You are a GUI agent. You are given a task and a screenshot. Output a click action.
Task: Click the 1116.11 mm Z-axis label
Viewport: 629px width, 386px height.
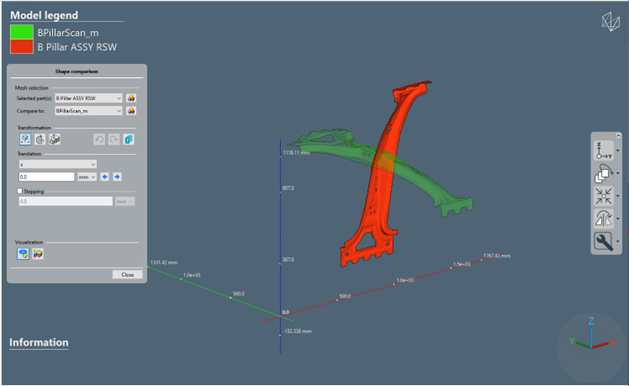[x=296, y=153]
